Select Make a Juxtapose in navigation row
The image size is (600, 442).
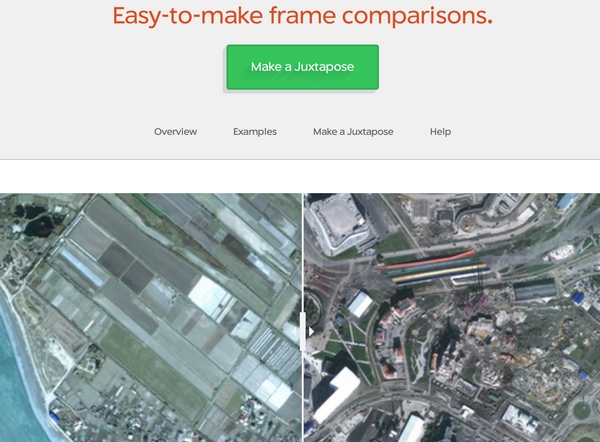click(353, 132)
